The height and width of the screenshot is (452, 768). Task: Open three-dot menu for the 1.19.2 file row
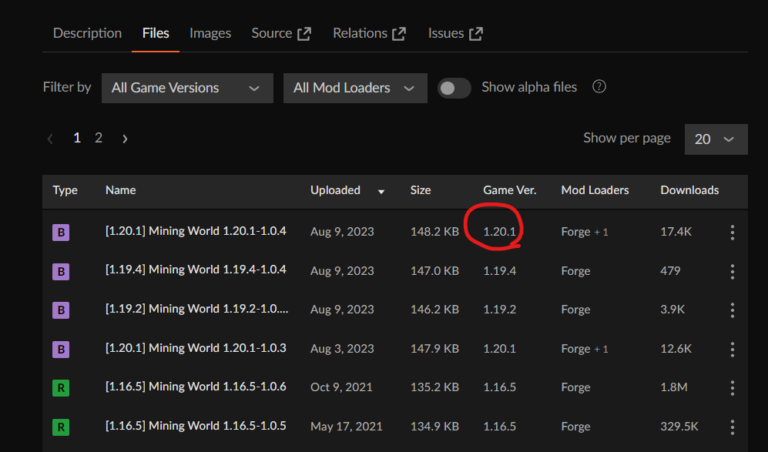pos(732,310)
